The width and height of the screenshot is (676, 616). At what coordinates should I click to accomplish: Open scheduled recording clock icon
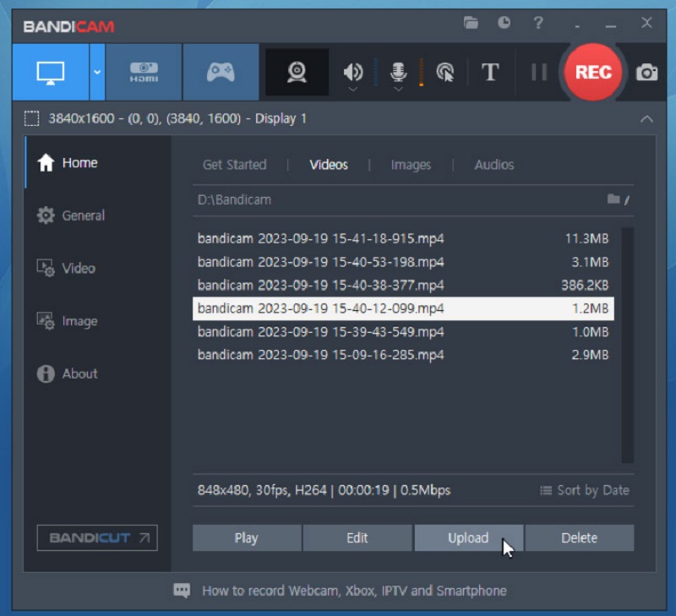point(504,23)
